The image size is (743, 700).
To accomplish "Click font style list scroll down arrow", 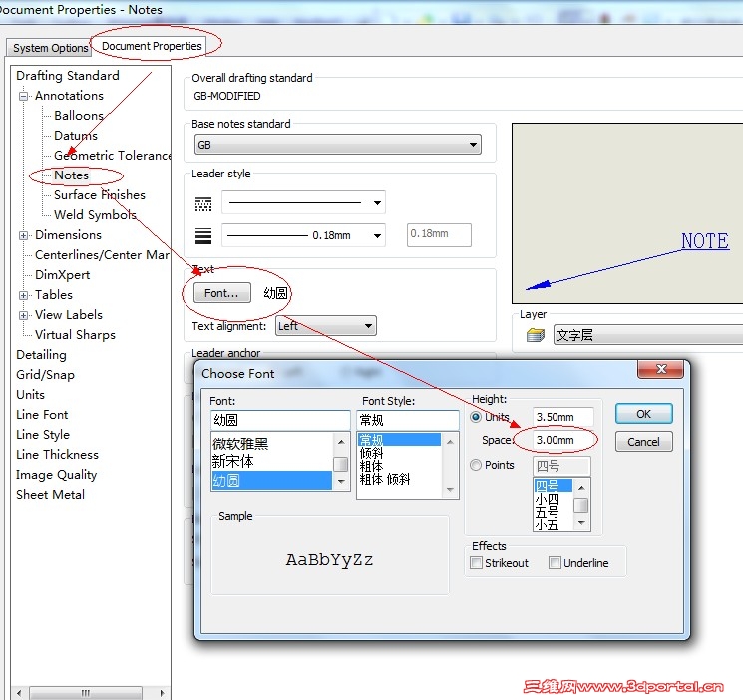I will point(450,489).
